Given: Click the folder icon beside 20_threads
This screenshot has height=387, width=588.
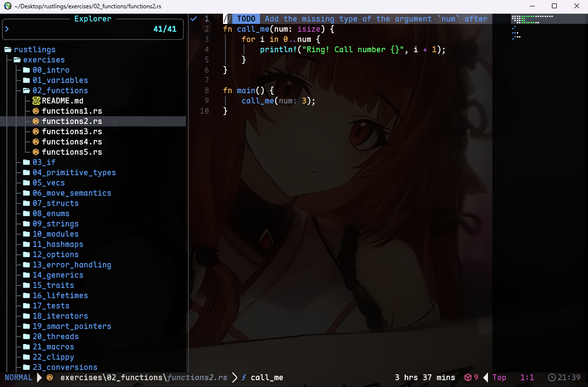Looking at the screenshot, I should coord(26,337).
